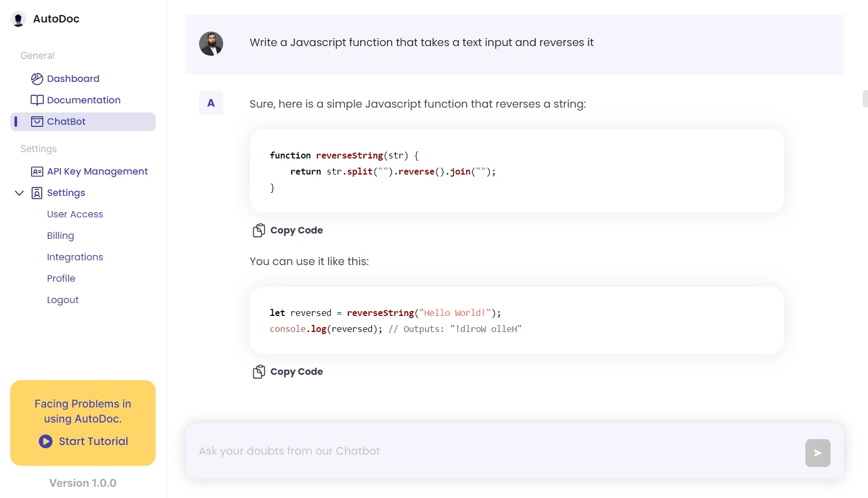Click the Dashboard icon in sidebar
868x498 pixels.
point(37,79)
